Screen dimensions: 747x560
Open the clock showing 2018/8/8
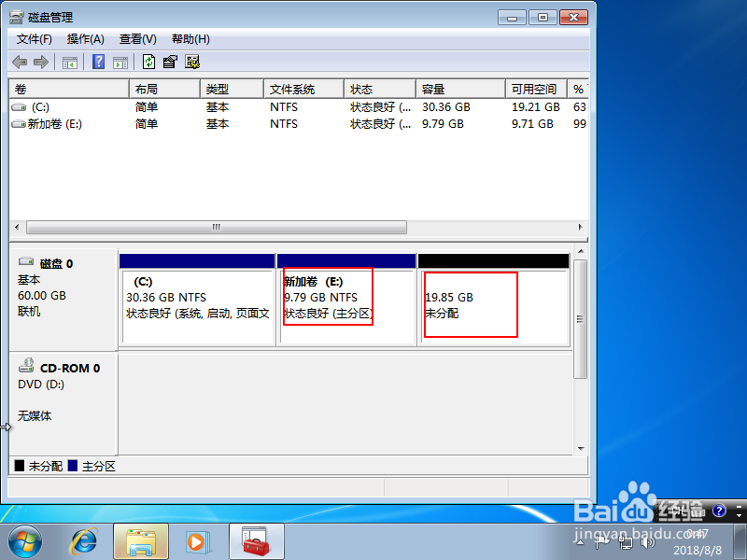[698, 542]
